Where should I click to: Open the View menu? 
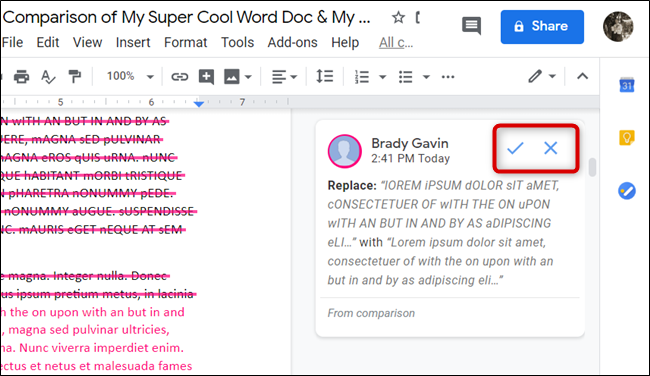pyautogui.click(x=87, y=42)
